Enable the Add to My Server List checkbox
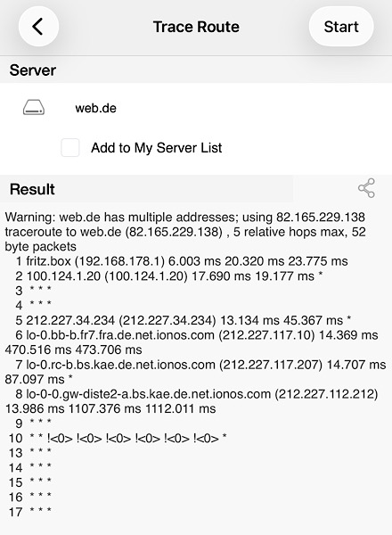 [x=70, y=148]
